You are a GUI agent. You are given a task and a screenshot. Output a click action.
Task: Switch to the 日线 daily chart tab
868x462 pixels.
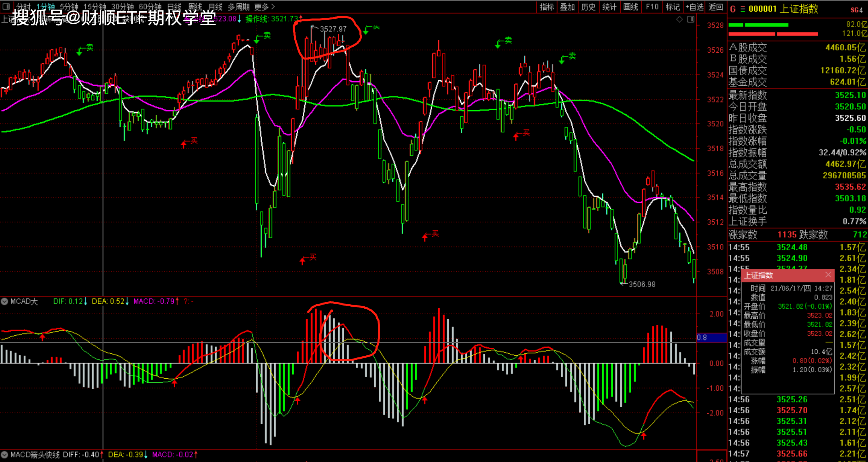(174, 7)
